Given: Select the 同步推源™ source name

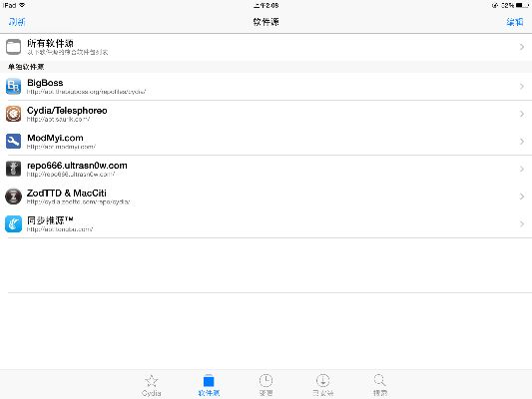Looking at the screenshot, I should coord(50,220).
